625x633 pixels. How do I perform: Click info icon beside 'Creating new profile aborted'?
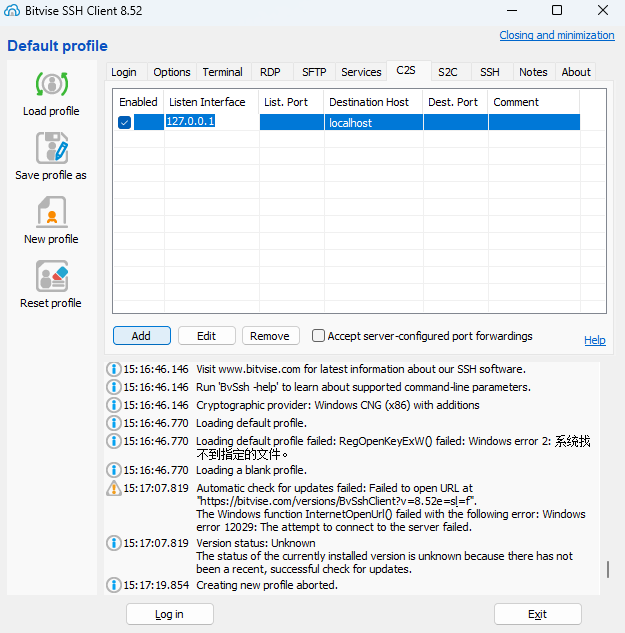[x=113, y=585]
